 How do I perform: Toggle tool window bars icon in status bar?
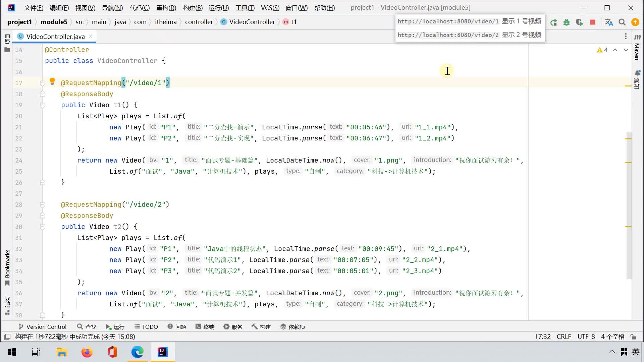click(7, 337)
